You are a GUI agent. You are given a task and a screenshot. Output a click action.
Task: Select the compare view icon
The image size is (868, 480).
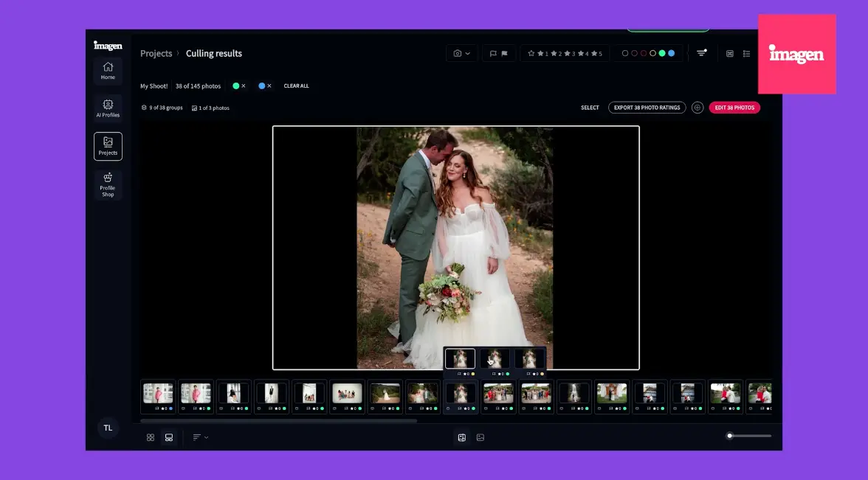[462, 437]
